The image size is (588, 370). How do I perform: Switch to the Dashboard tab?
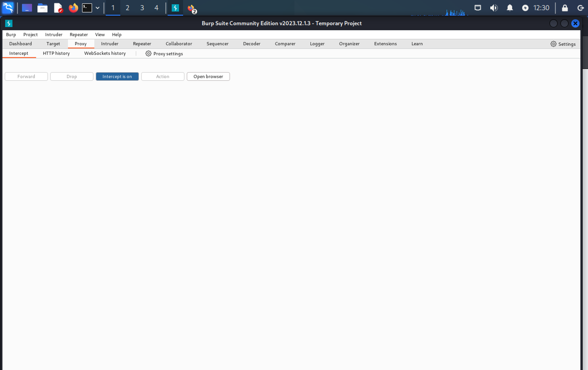(21, 44)
